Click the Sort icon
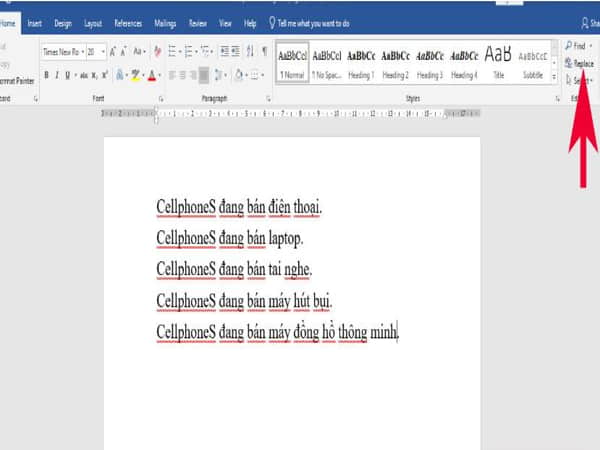The height and width of the screenshot is (450, 600). tap(250, 51)
